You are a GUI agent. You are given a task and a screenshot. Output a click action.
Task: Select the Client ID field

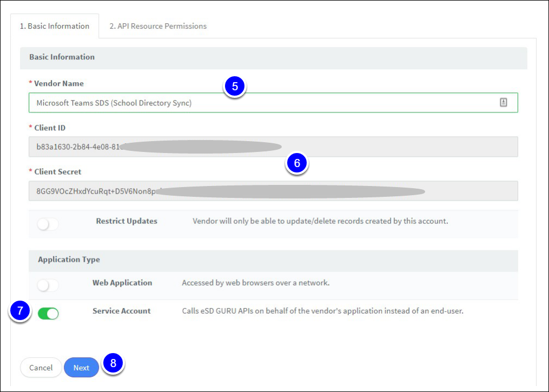(x=273, y=147)
